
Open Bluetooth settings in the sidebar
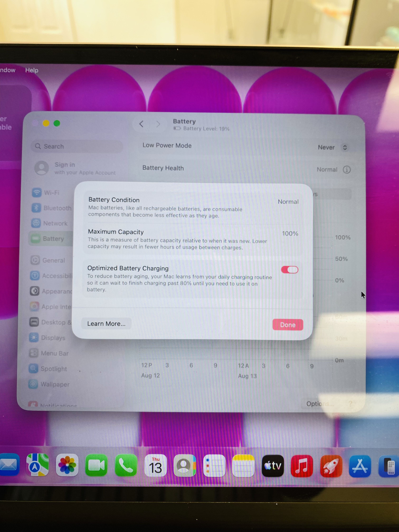[51, 208]
